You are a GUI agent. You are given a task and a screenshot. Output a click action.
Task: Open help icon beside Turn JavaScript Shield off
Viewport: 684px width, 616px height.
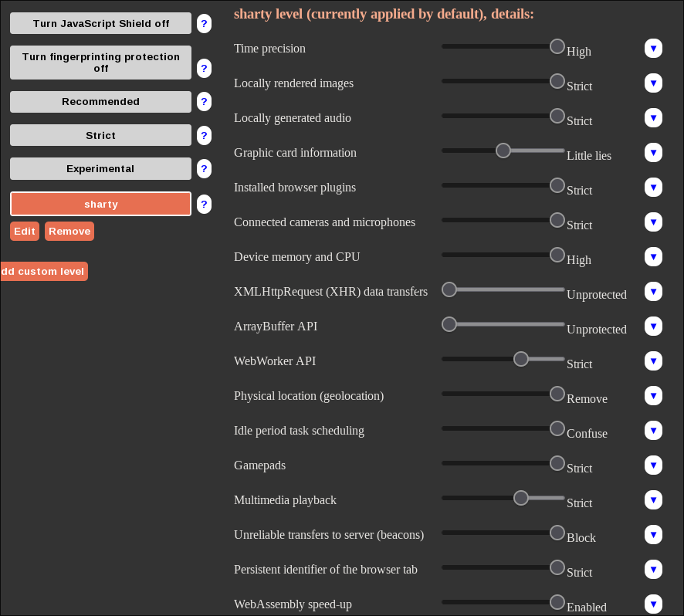(204, 24)
